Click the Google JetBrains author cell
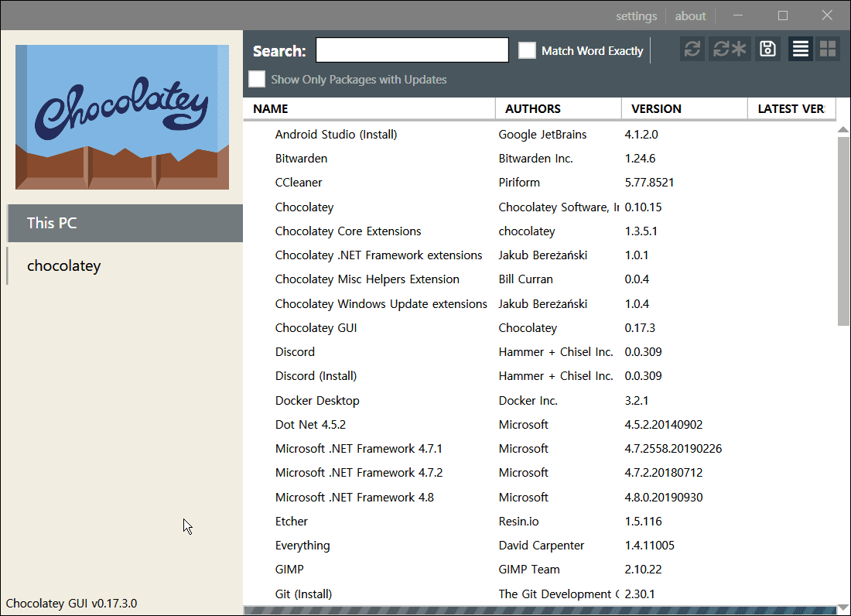Image resolution: width=851 pixels, height=616 pixels. click(542, 135)
